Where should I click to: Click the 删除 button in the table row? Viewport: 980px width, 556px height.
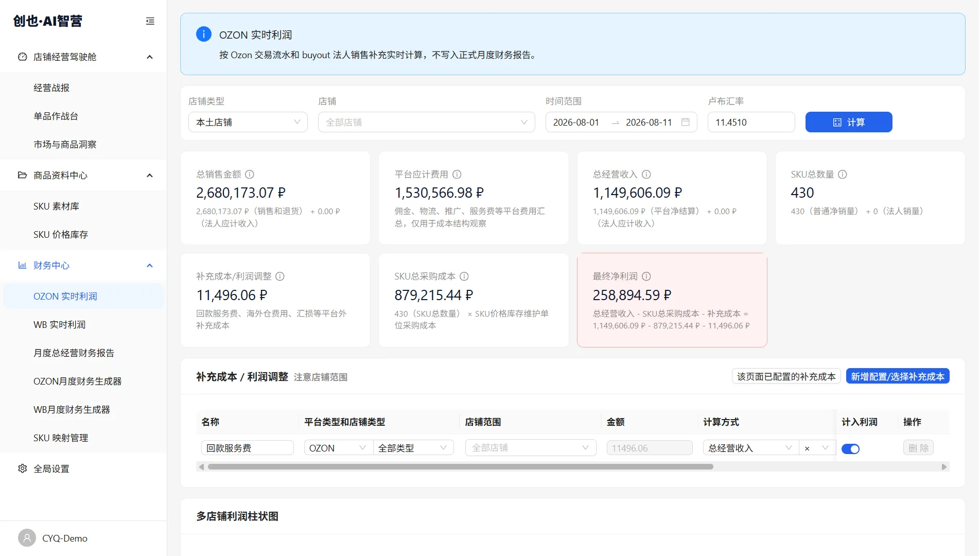918,448
